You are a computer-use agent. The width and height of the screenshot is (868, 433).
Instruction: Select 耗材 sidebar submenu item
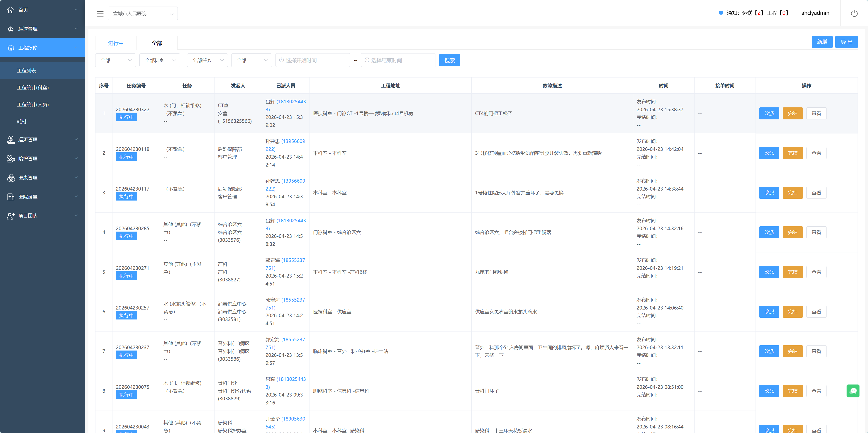(22, 121)
